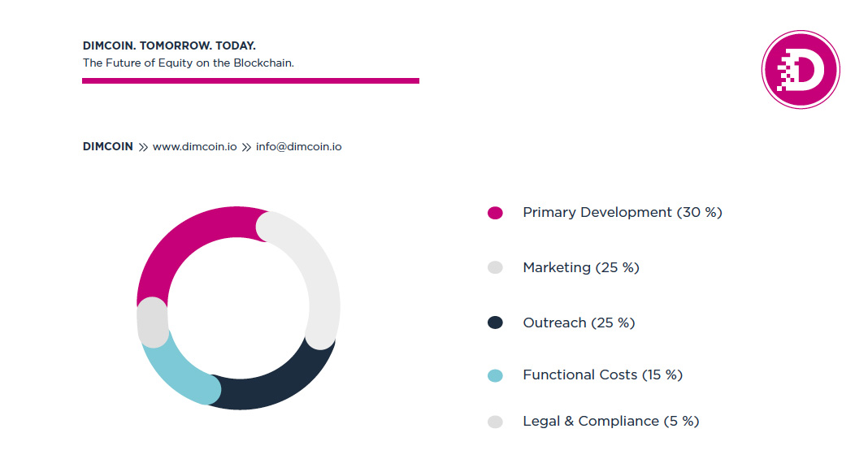Image resolution: width=868 pixels, height=472 pixels.
Task: Click the double chevron before info@dimcoin.io
Action: tap(246, 147)
